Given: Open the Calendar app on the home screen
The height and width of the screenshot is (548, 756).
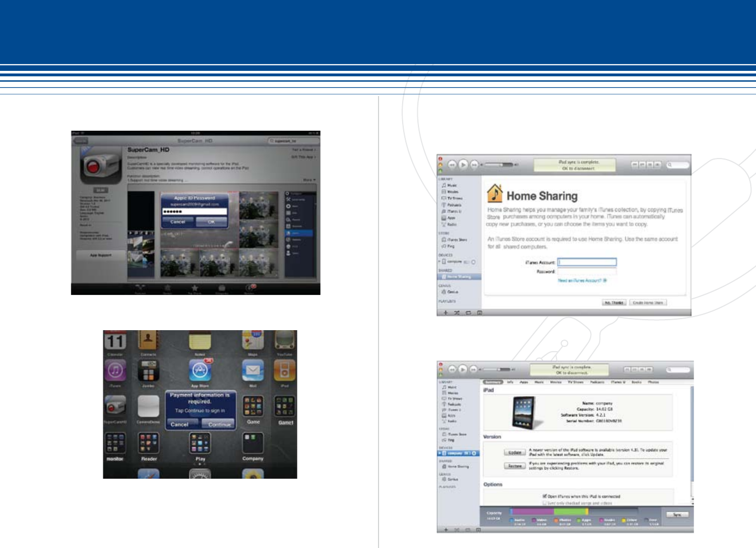Looking at the screenshot, I should [115, 341].
